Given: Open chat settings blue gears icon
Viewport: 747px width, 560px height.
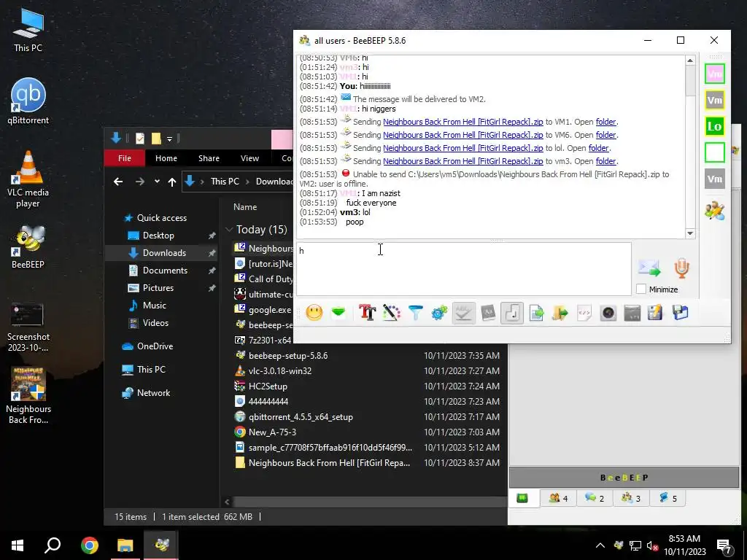Looking at the screenshot, I should click(439, 313).
